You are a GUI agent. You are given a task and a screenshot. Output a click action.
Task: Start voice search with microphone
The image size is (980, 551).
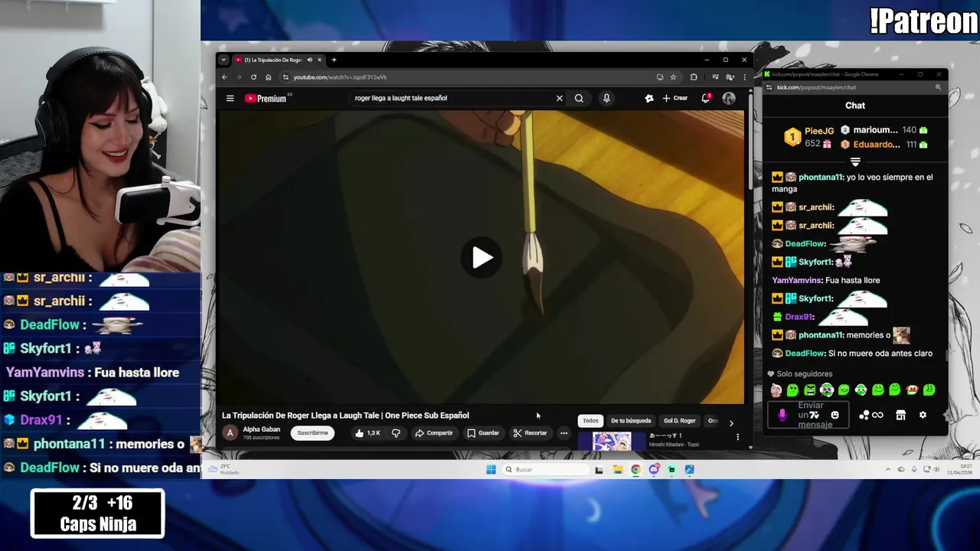click(606, 98)
